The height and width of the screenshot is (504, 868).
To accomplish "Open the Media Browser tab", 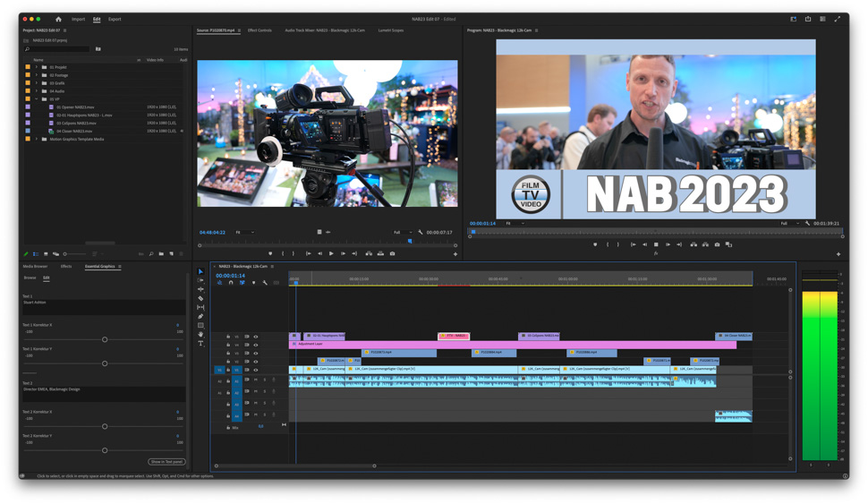I will (x=35, y=267).
